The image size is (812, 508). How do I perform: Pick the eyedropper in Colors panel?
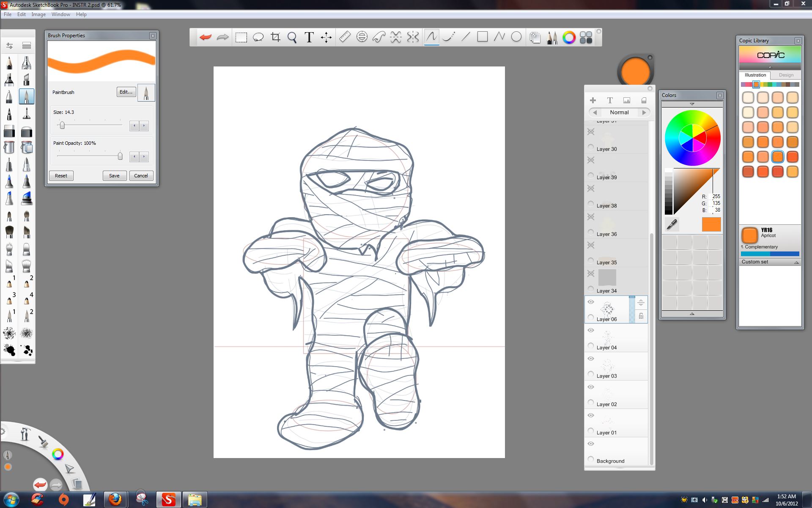(x=672, y=224)
